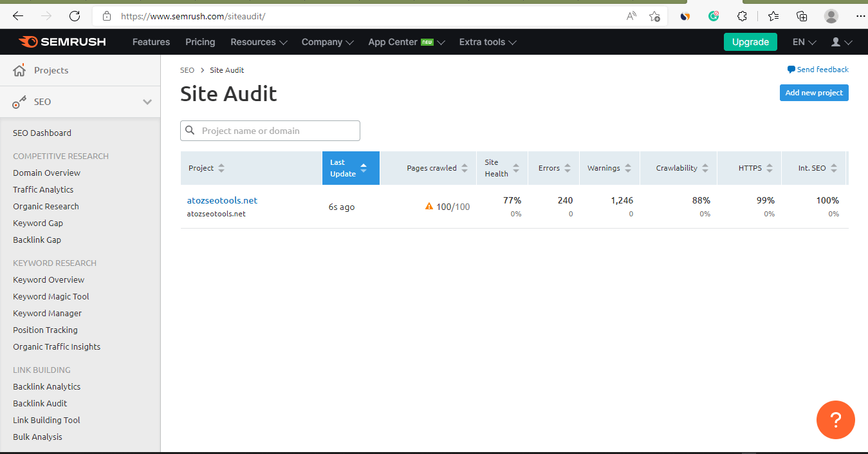868x454 pixels.
Task: Expand the Resources menu
Action: (x=259, y=42)
